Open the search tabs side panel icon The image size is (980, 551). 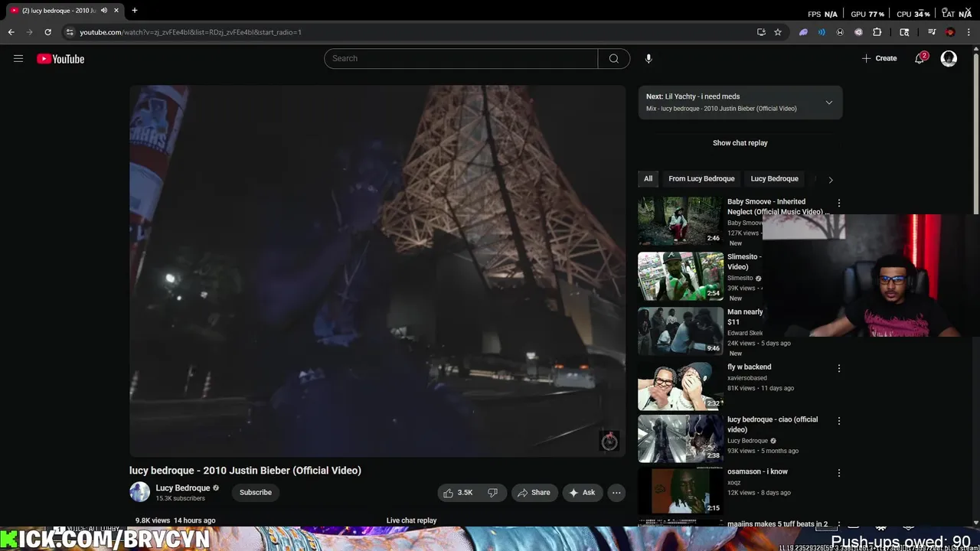click(x=904, y=32)
